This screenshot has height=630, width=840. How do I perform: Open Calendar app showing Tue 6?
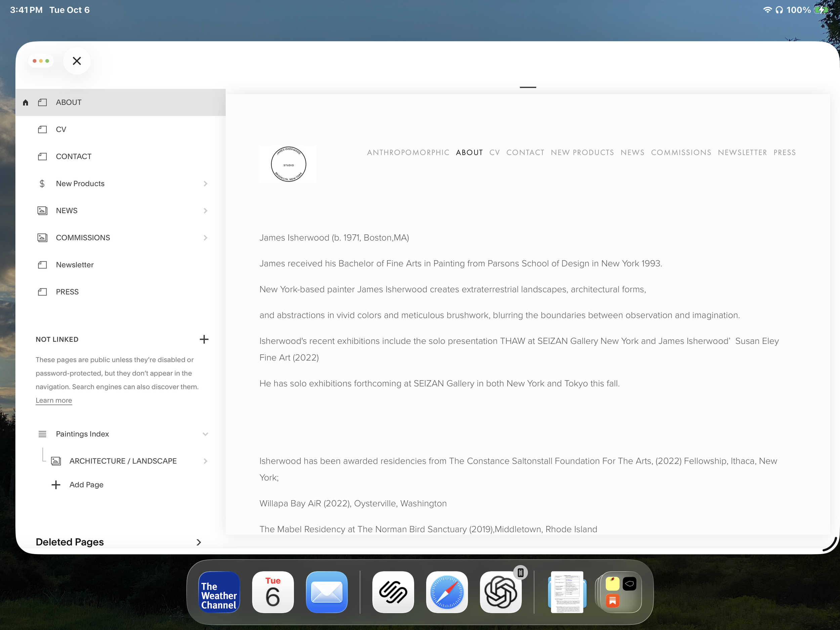(x=272, y=592)
